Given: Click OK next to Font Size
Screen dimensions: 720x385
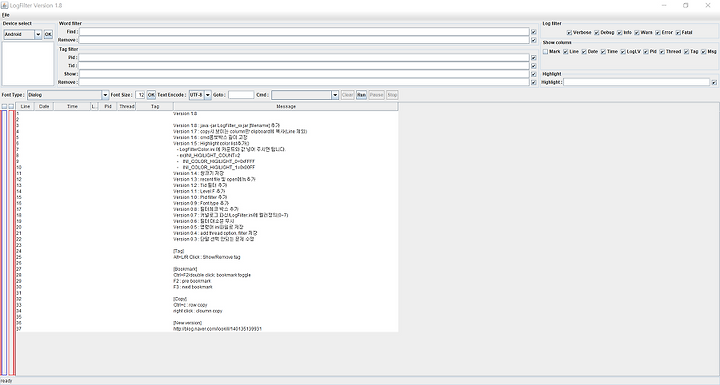Looking at the screenshot, I should point(151,95).
